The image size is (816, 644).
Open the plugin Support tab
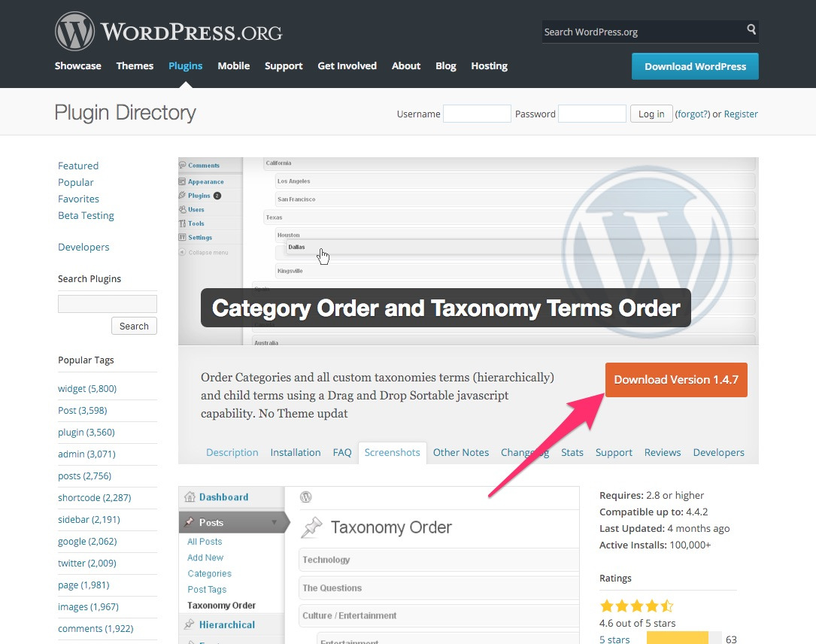point(614,452)
